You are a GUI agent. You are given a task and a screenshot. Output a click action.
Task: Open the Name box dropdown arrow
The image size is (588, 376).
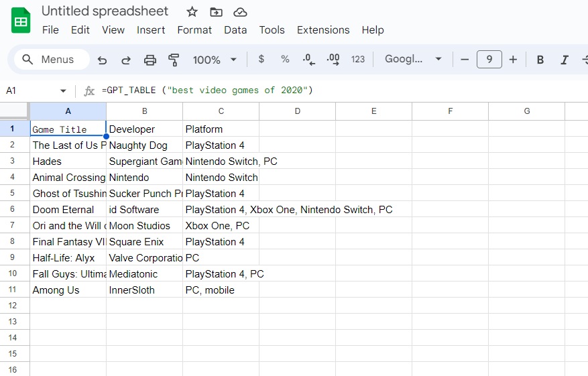click(63, 90)
